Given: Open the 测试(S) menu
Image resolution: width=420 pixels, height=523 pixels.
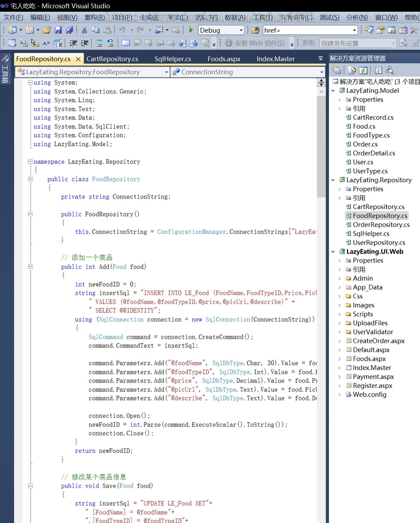Looking at the screenshot, I should pos(329,17).
